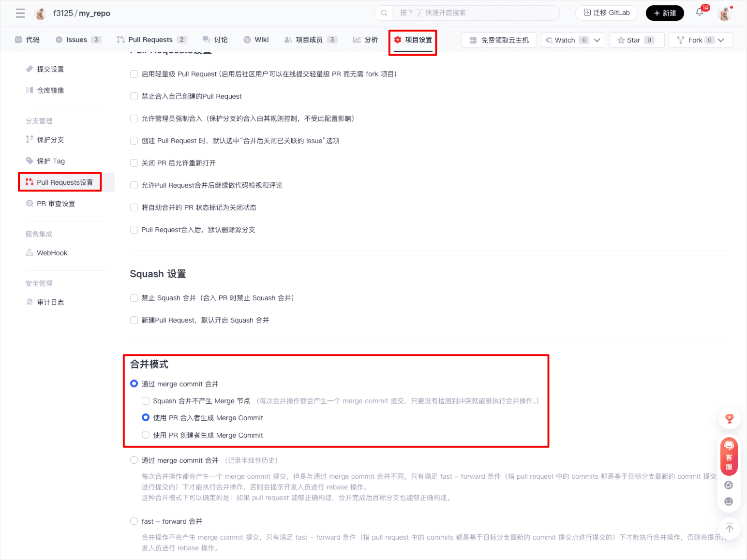Click the search magnifier icon

tap(384, 13)
